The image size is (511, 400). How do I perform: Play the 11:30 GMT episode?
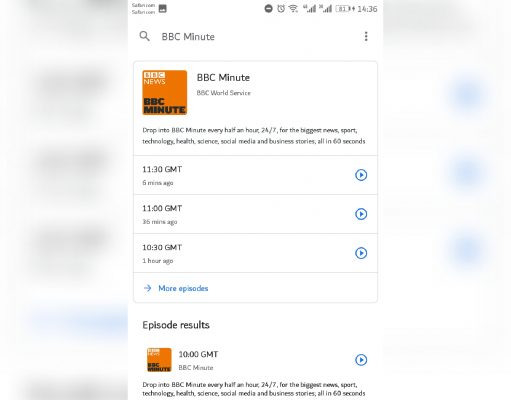coord(361,175)
